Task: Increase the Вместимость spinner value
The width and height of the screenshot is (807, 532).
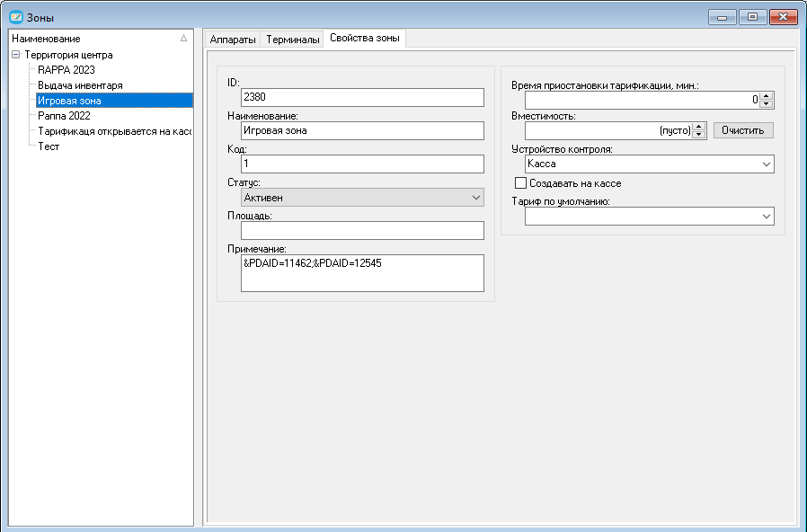Action: point(698,127)
